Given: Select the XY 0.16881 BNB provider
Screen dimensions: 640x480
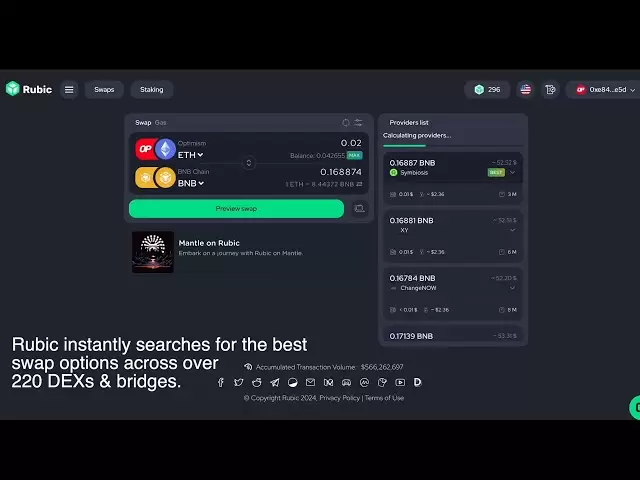Looking at the screenshot, I should [x=453, y=236].
